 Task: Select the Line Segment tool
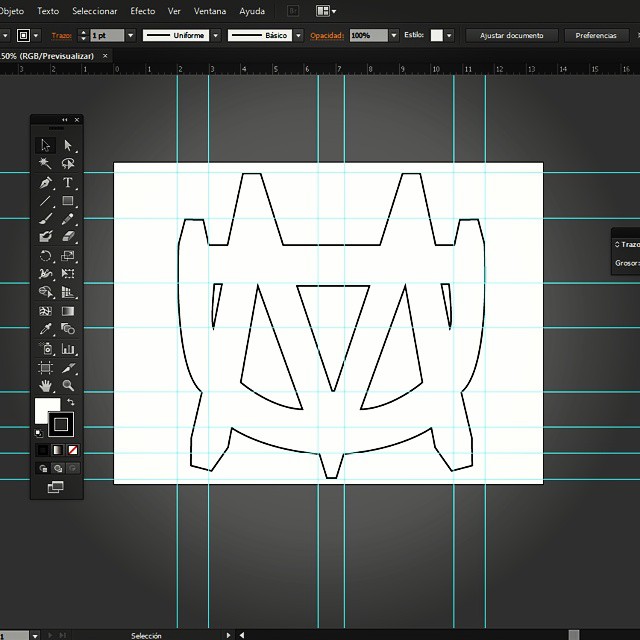(45, 200)
